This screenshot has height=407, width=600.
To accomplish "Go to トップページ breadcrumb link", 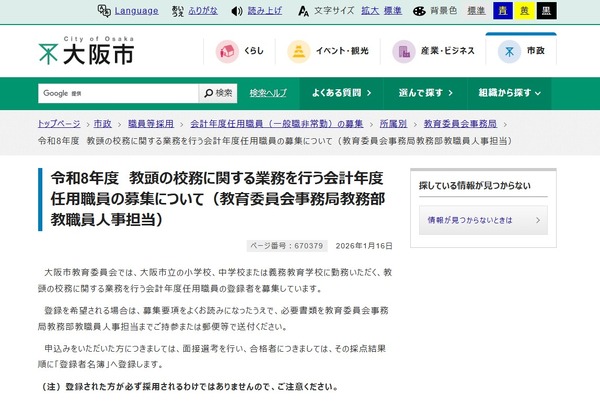I will [x=59, y=124].
